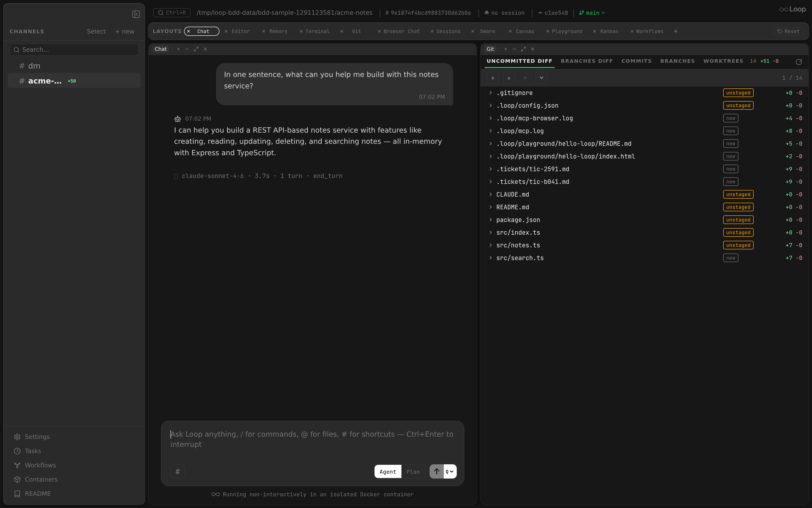
Task: Send the message with arrow button
Action: tap(436, 471)
